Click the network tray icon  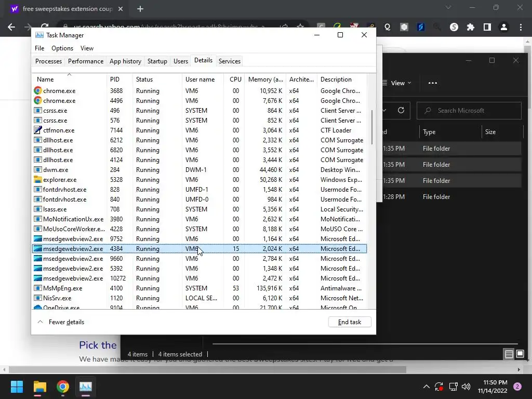(x=453, y=387)
